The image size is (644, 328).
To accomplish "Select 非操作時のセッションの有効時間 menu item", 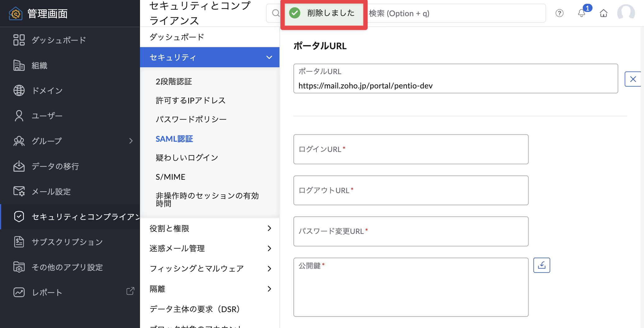I will click(207, 199).
